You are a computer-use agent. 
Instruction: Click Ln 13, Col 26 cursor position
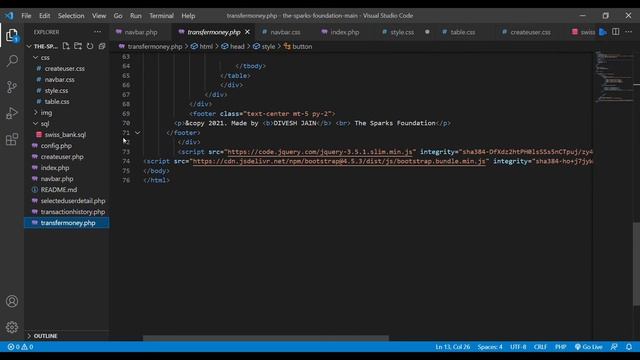pos(453,347)
